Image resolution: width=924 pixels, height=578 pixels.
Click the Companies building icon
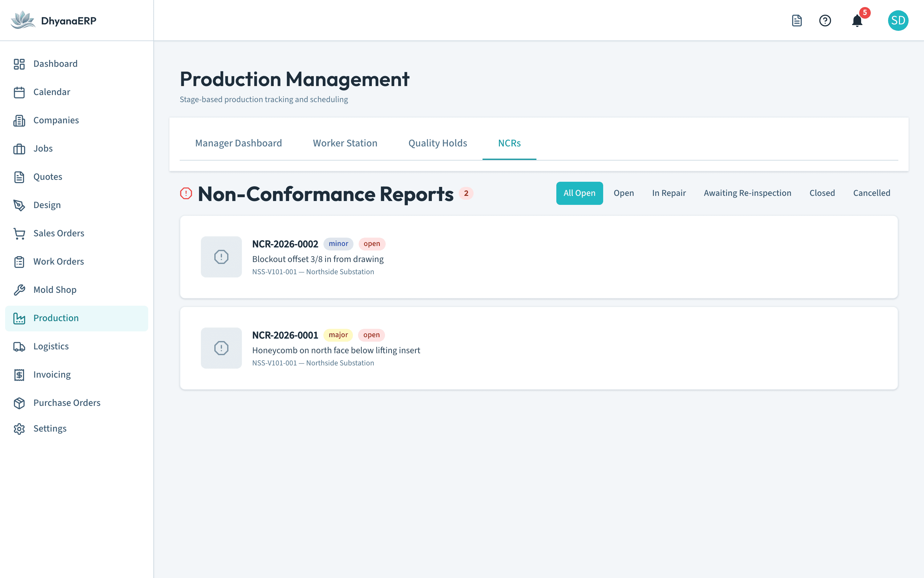click(x=19, y=120)
